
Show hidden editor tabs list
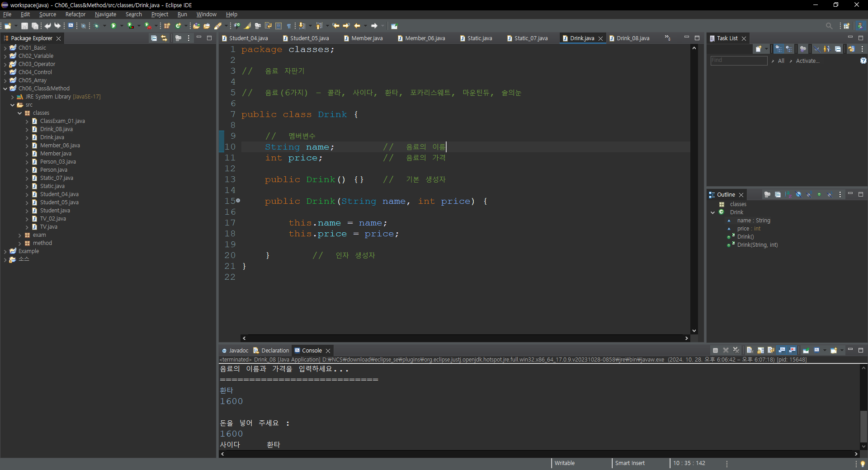(x=668, y=38)
